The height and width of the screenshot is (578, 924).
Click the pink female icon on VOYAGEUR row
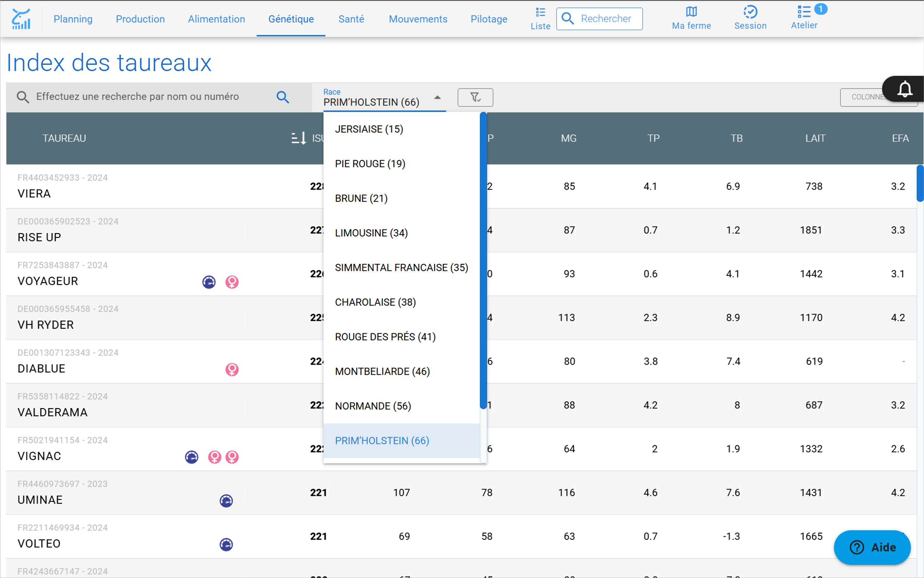point(232,282)
